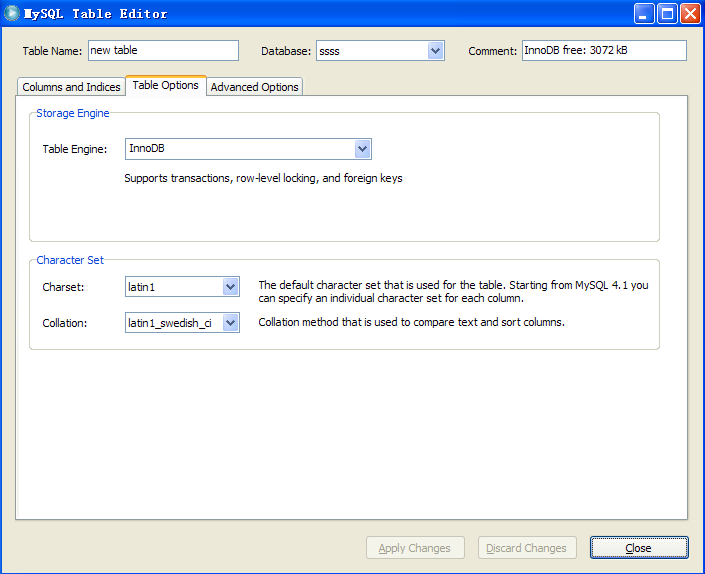The image size is (705, 574).
Task: Click the 'Table Engine:' label
Action: 75,149
